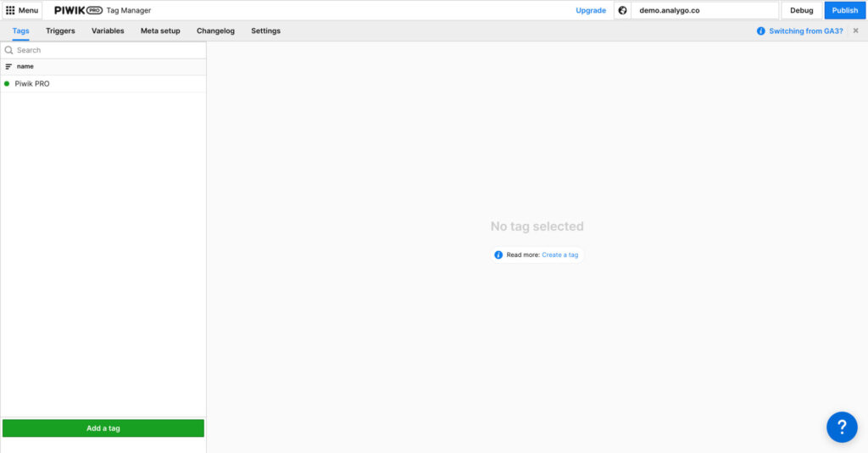Viewport: 868px width, 453px height.
Task: Click the Piwik PRO logo
Action: pos(78,10)
